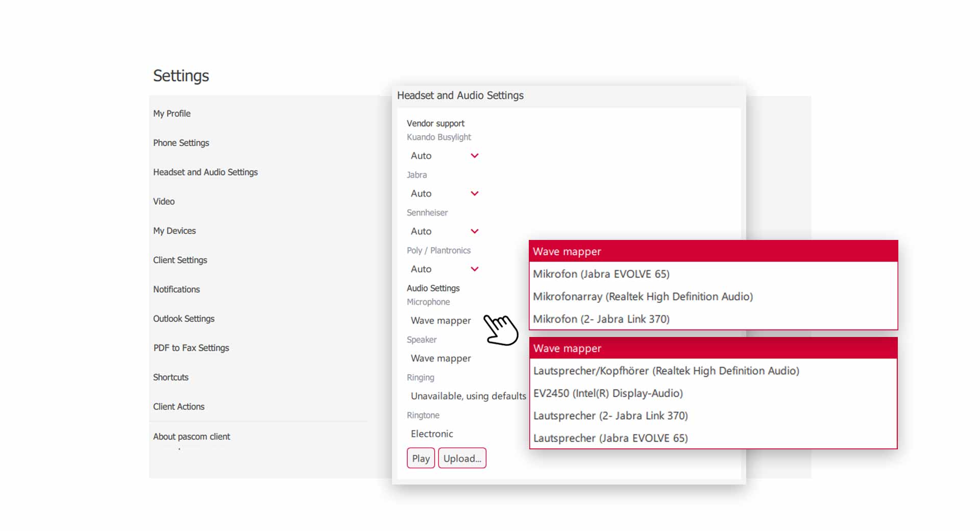The width and height of the screenshot is (980, 531).
Task: Open PDF to Fax Settings
Action: tap(191, 348)
